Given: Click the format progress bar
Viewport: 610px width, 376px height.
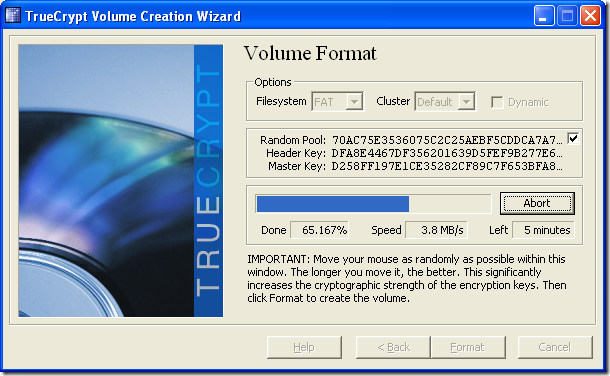Looking at the screenshot, I should click(373, 204).
